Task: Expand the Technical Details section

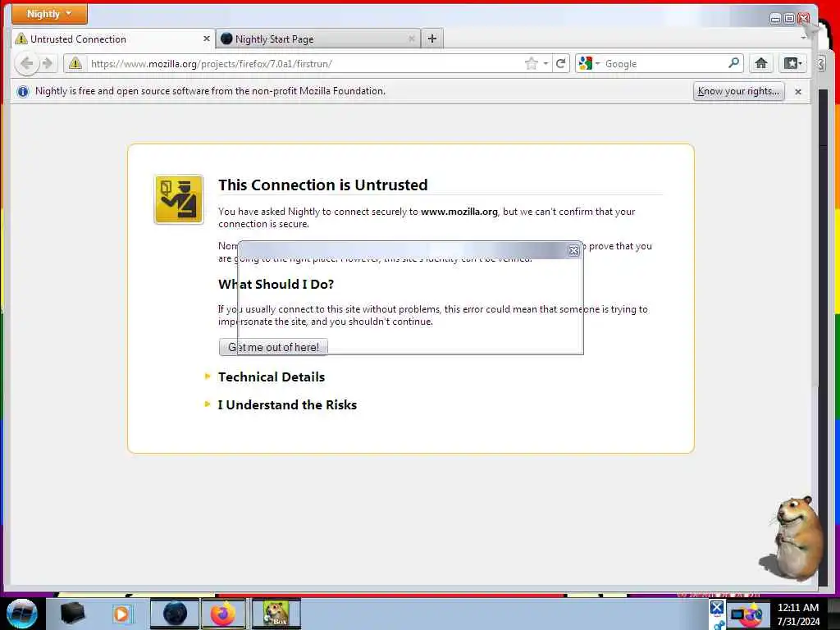Action: 271,377
